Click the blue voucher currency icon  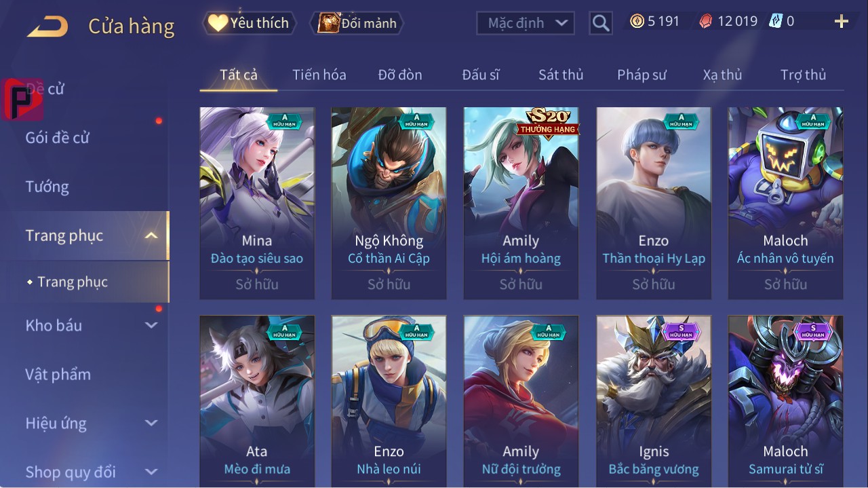click(776, 22)
